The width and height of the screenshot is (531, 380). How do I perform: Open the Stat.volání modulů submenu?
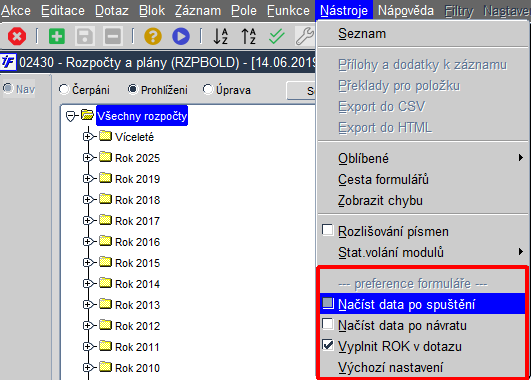click(x=422, y=252)
